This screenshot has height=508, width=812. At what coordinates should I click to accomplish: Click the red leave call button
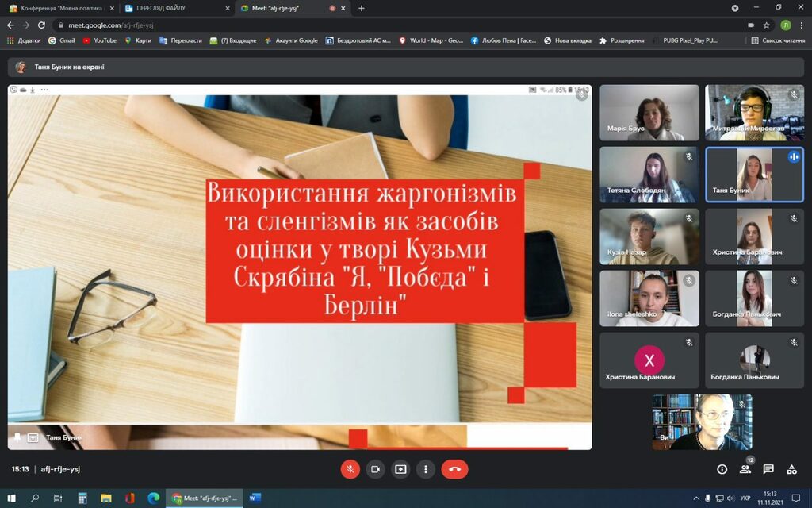coord(454,469)
